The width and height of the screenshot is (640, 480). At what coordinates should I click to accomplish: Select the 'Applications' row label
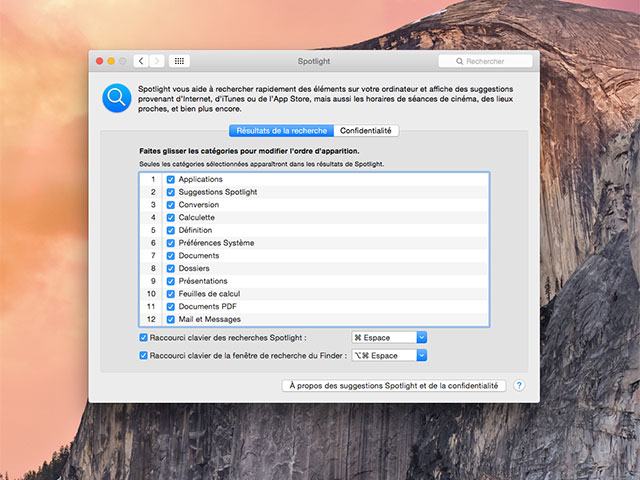tap(200, 179)
